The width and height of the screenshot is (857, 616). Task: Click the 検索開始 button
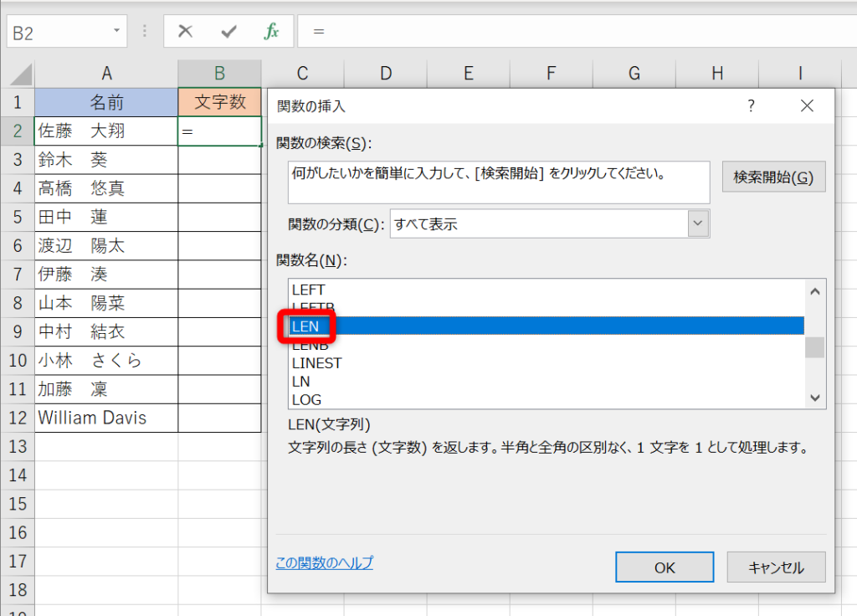pos(773,177)
